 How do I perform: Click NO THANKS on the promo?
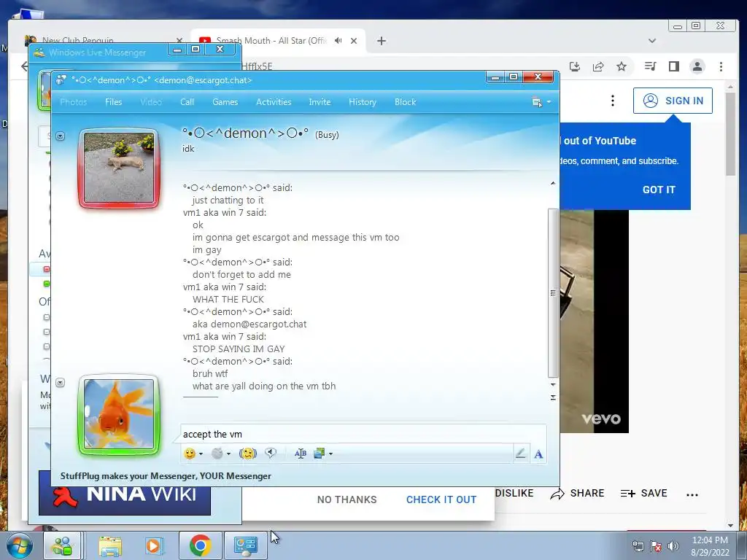pyautogui.click(x=347, y=499)
